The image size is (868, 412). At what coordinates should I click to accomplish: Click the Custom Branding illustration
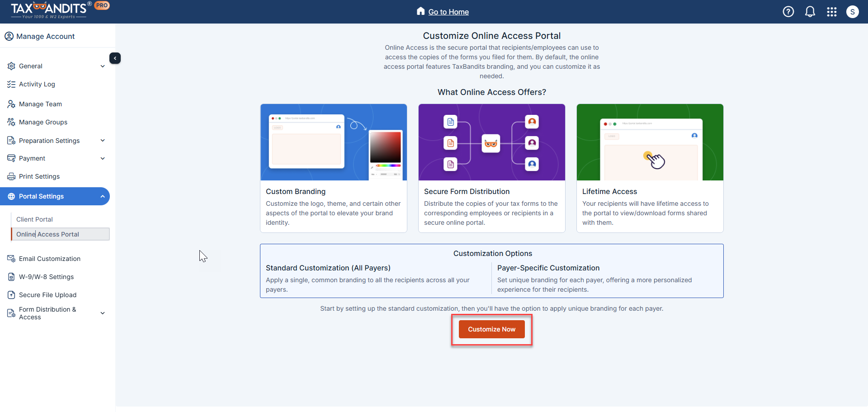pyautogui.click(x=334, y=142)
